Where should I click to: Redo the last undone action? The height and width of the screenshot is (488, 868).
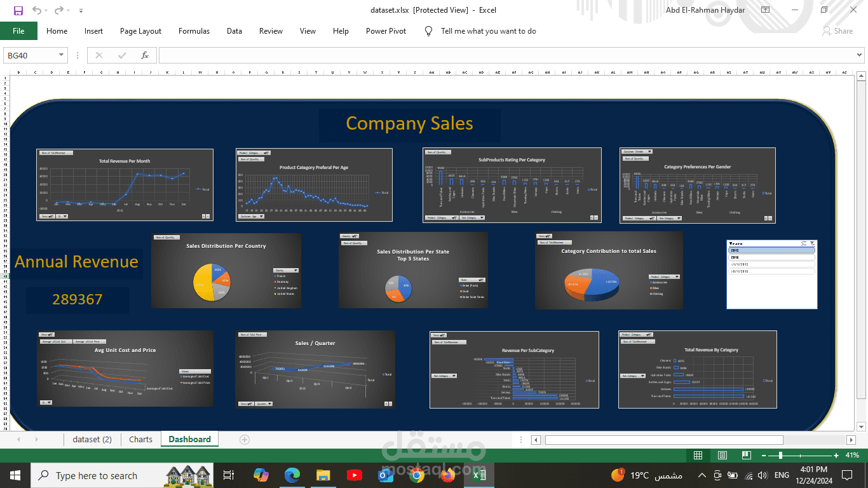tap(58, 10)
